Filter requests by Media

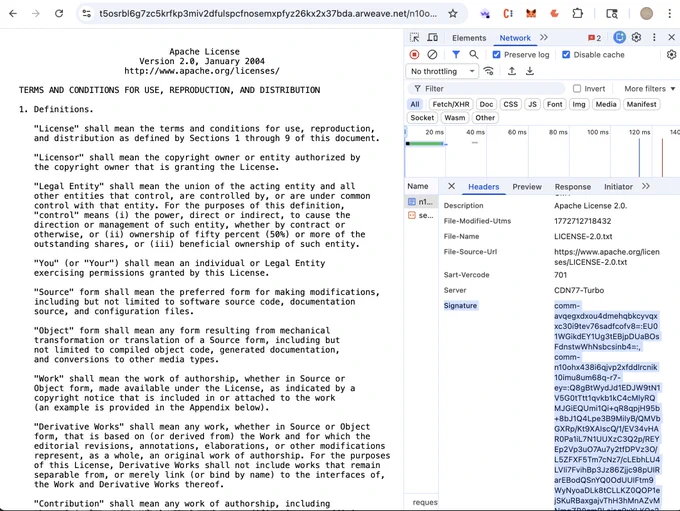[x=606, y=104]
